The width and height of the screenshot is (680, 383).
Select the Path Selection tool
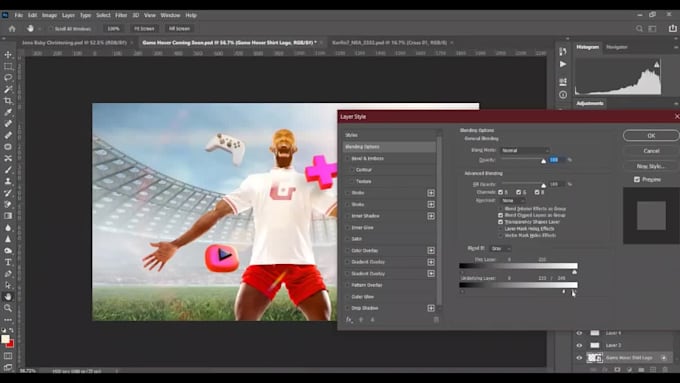[x=8, y=285]
